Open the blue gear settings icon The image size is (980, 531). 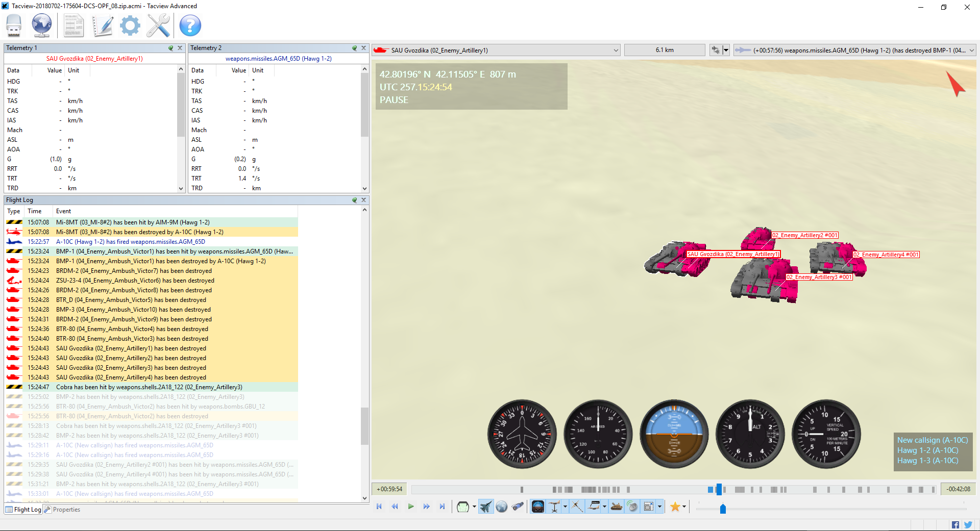tap(130, 26)
